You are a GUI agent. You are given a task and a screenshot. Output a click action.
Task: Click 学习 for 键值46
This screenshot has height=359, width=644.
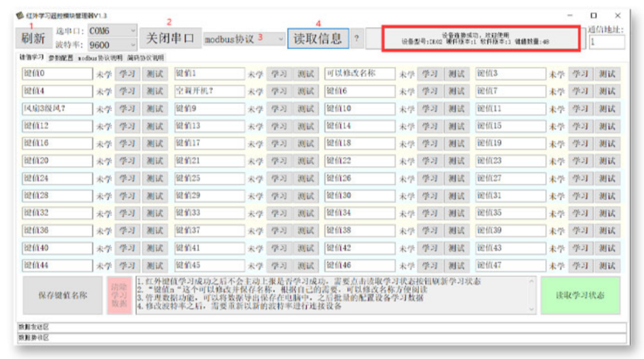coord(430,265)
